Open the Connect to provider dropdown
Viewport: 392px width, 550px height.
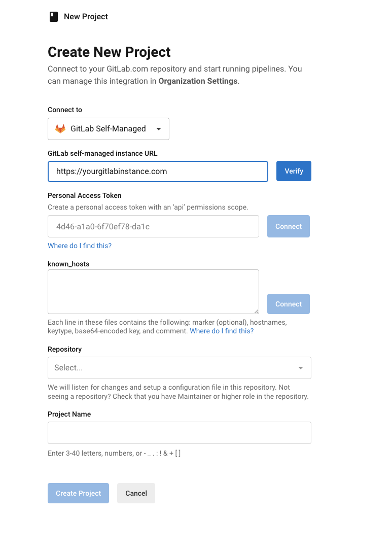(x=108, y=129)
